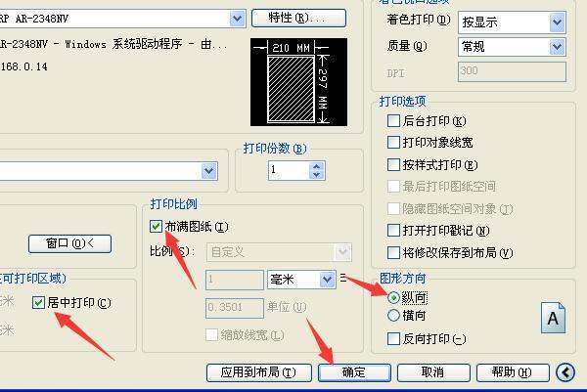Click the paper orientation preview icon

pos(554,318)
